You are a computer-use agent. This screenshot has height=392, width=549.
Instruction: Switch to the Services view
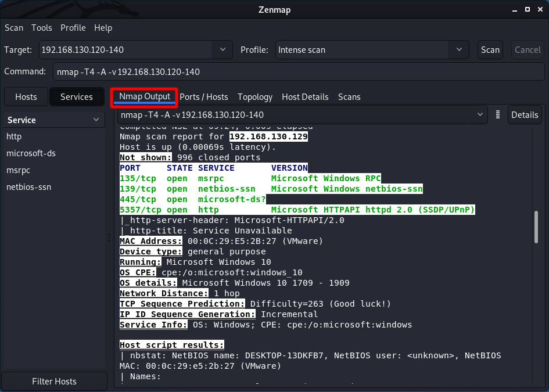pos(77,96)
